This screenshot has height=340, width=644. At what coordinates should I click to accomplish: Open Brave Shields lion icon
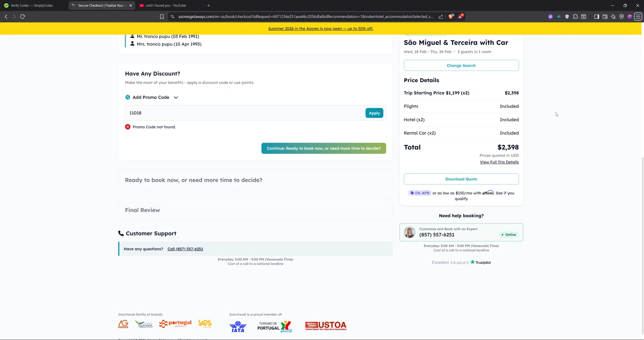pyautogui.click(x=451, y=16)
